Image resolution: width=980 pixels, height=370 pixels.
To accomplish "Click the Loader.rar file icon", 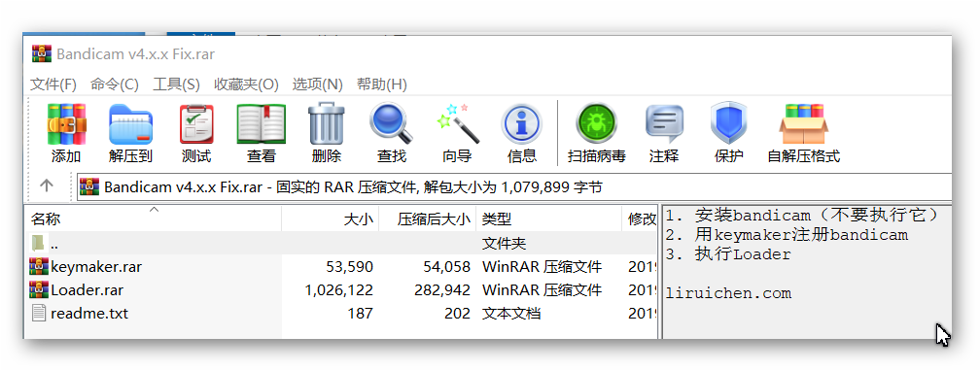I will [39, 290].
